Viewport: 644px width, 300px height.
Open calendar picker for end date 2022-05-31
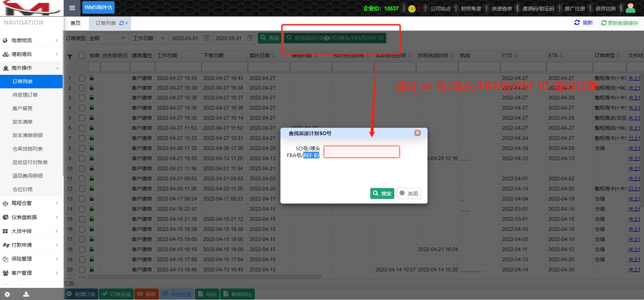click(x=250, y=38)
